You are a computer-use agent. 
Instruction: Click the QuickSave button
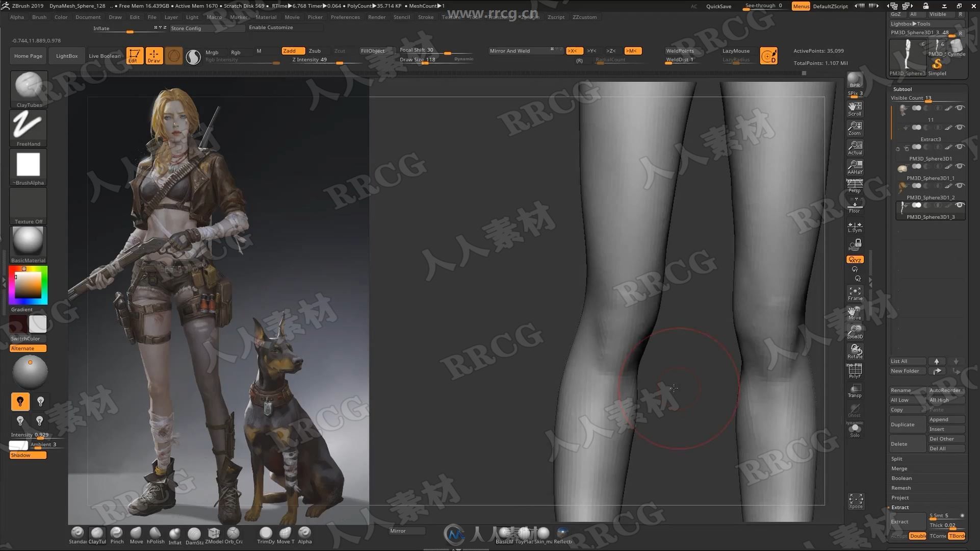pos(719,7)
